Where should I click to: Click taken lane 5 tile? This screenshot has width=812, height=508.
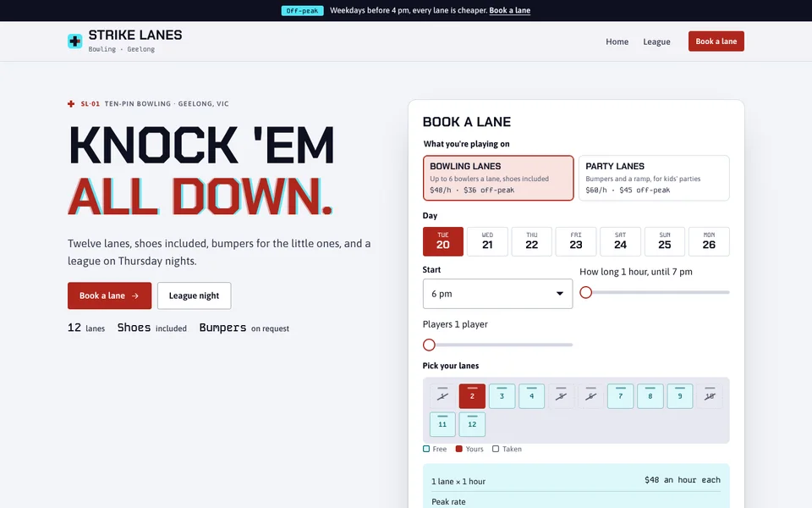[562, 396]
